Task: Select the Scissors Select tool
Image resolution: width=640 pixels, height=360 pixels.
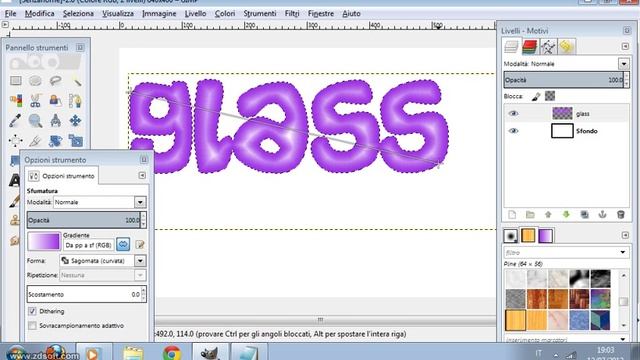Action: (35, 100)
